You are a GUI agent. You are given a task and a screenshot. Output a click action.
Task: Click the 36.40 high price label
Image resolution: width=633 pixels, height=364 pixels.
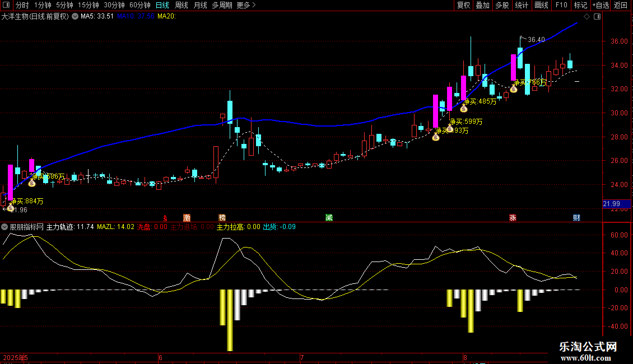tap(536, 40)
